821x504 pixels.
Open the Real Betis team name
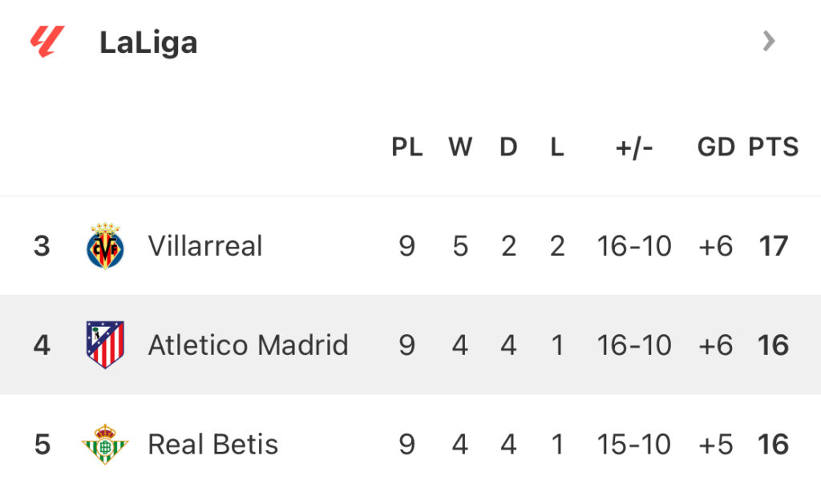point(213,445)
